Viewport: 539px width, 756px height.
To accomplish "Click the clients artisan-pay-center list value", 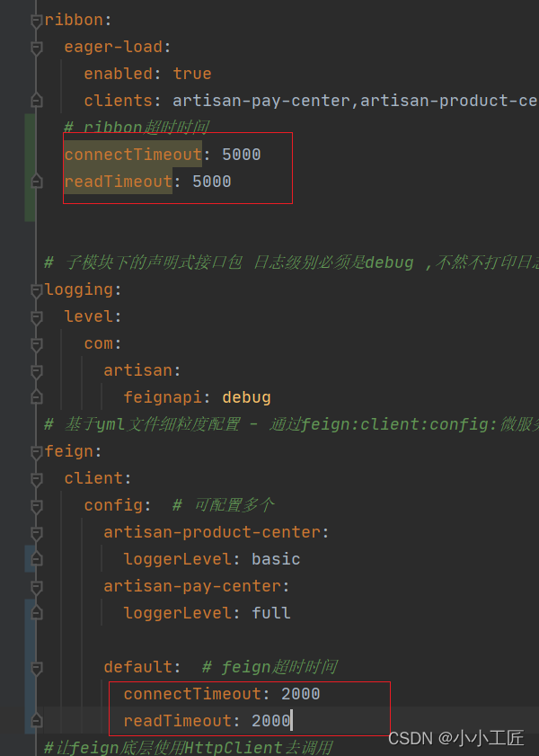I will 261,101.
